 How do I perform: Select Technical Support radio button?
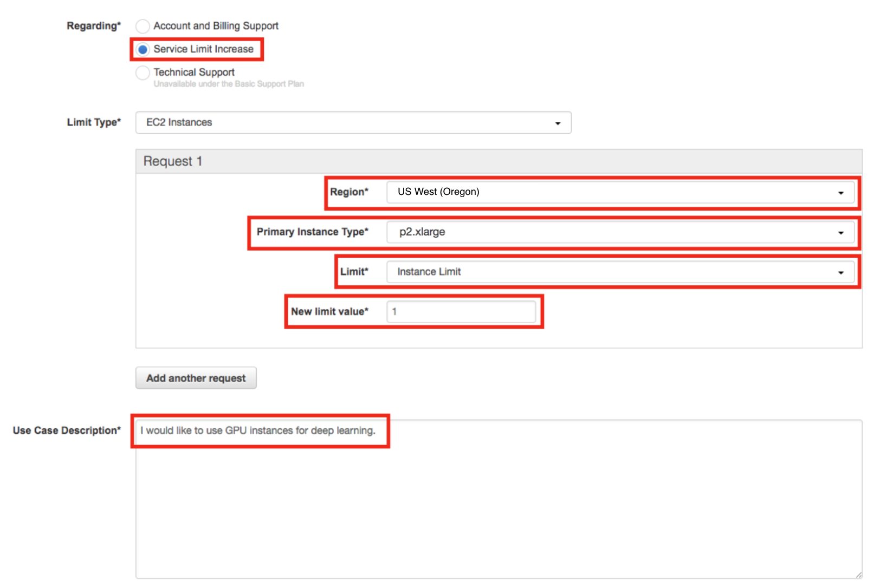point(143,73)
